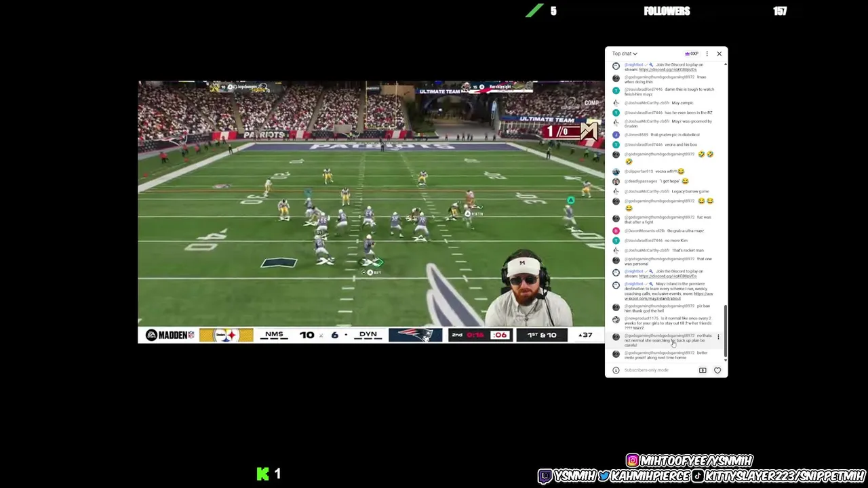Click the nightbot avatar on the top chat message

coord(616,66)
